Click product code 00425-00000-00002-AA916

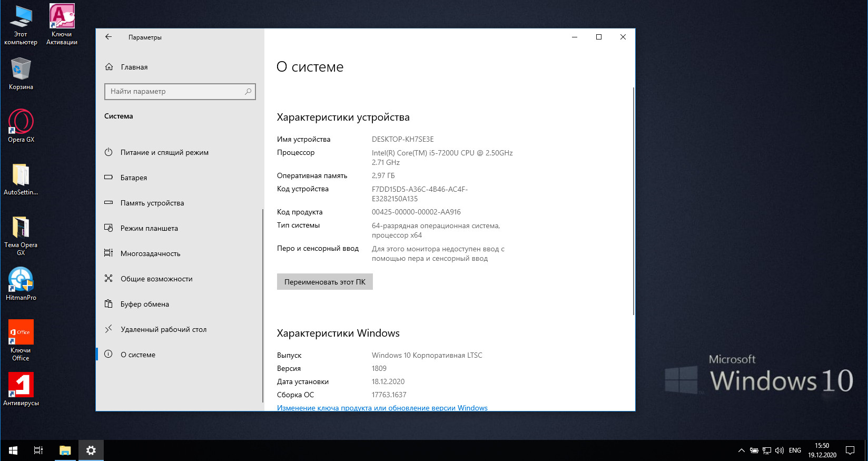416,212
